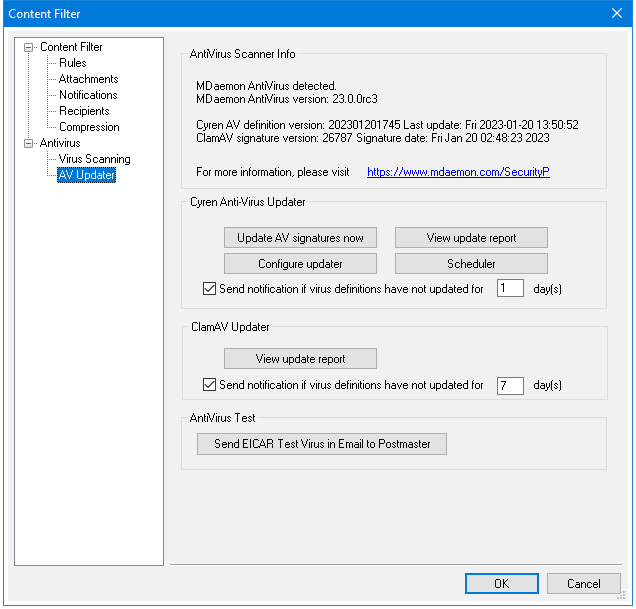This screenshot has width=636, height=609.
Task: Open the Recipients tree item
Action: tap(84, 111)
